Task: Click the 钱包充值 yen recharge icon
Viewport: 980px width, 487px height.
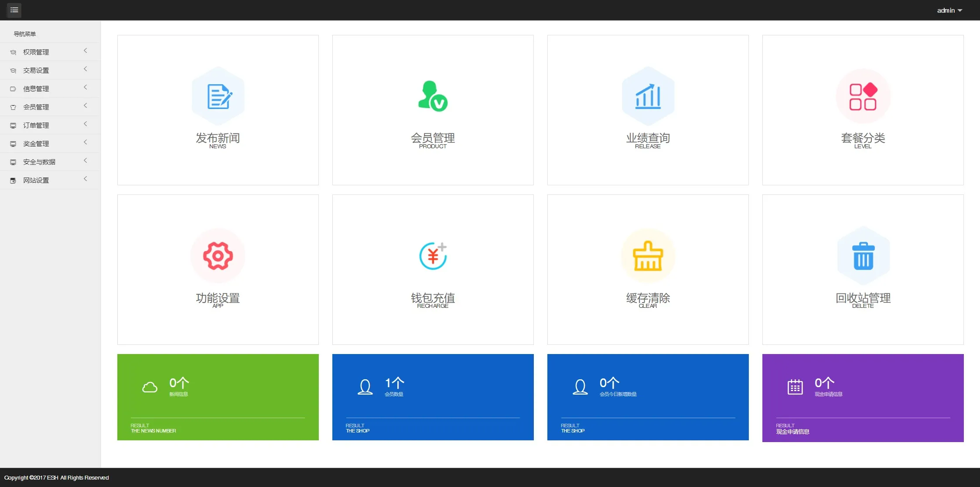Action: tap(433, 256)
